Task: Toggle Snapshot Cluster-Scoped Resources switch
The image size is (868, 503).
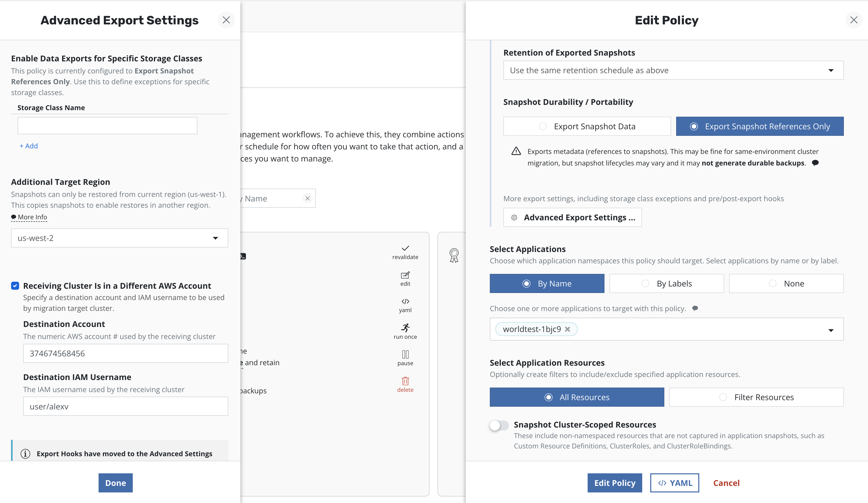Action: click(x=499, y=425)
